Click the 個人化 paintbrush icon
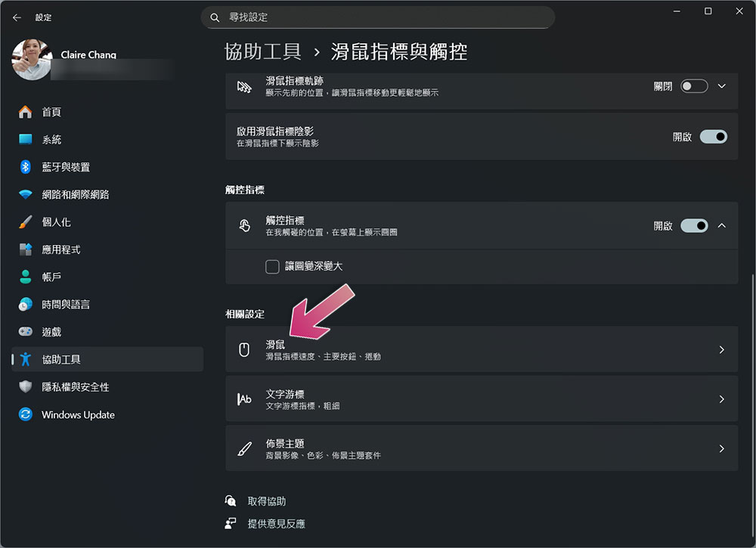The width and height of the screenshot is (756, 548). point(25,221)
